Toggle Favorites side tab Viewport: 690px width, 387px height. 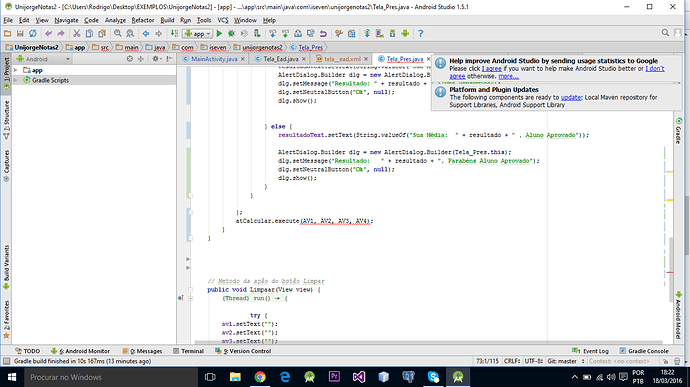tap(6, 320)
